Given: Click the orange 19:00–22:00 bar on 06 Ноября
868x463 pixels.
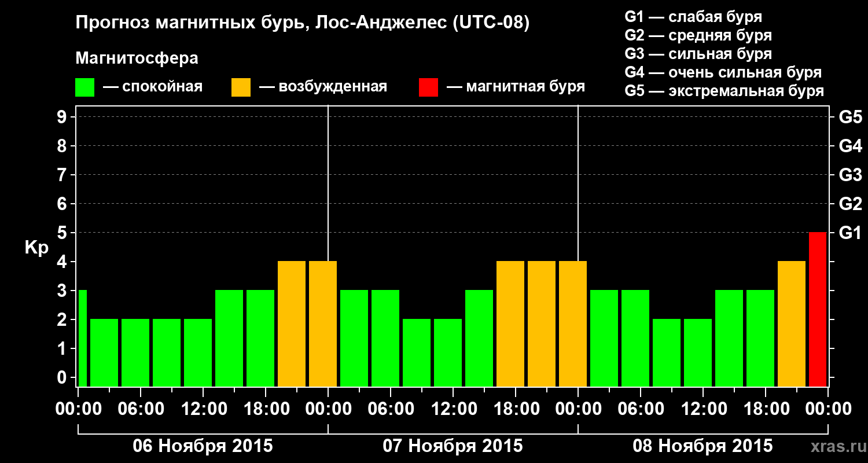Looking at the screenshot, I should [x=292, y=324].
